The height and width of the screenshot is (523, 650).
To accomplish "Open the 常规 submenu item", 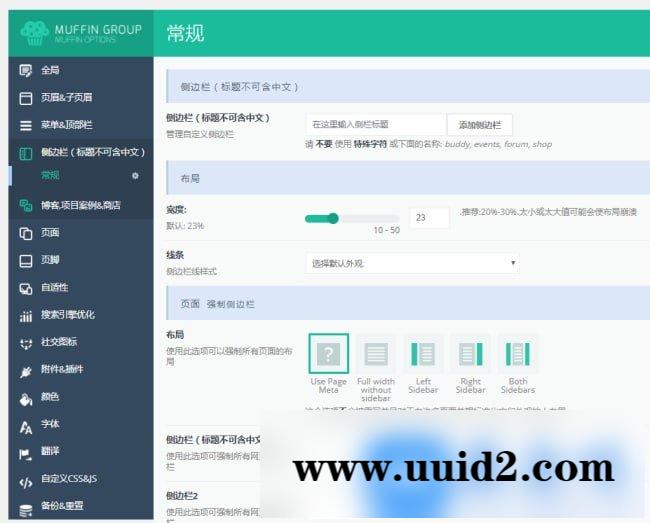I will pos(50,175).
